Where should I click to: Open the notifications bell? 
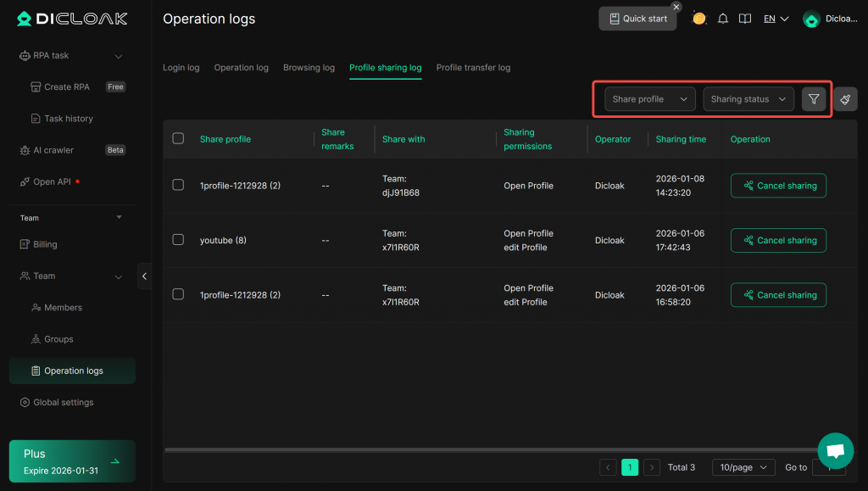coord(723,19)
